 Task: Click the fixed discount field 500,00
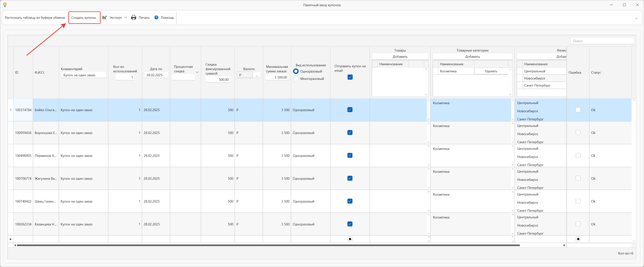coord(218,79)
